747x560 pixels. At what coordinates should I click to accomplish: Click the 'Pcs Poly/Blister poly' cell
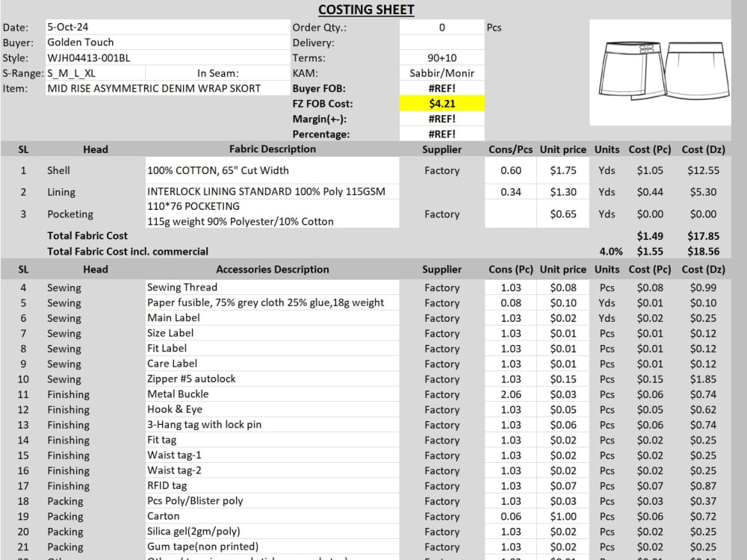coord(272,500)
